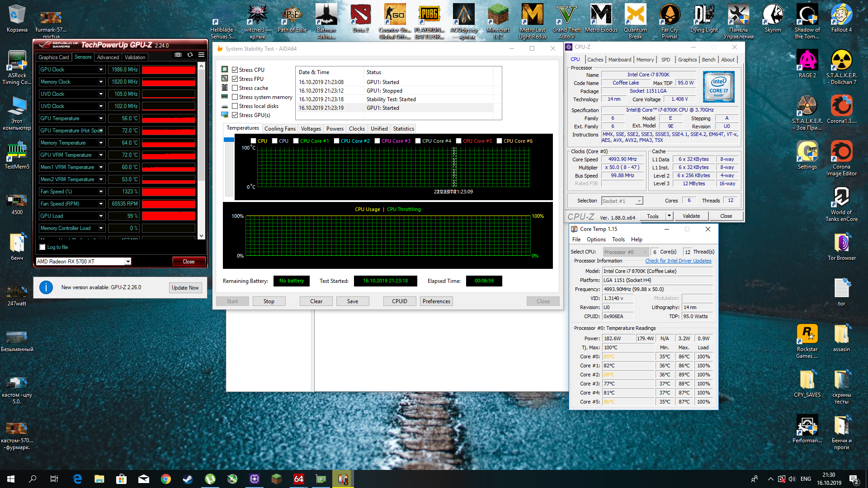Image resolution: width=868 pixels, height=488 pixels.
Task: Open the Steam icon in the taskbar
Action: 188,479
